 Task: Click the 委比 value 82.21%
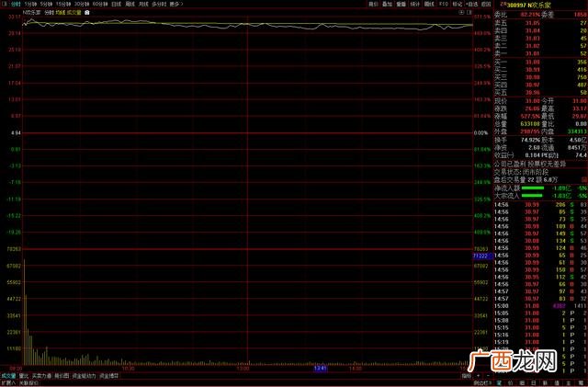pos(529,15)
